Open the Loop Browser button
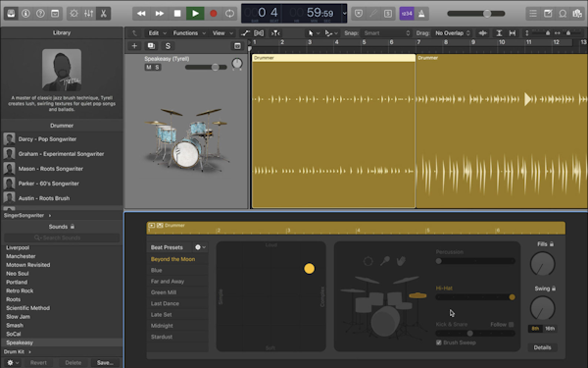Image resolution: width=588 pixels, height=368 pixels. (563, 14)
